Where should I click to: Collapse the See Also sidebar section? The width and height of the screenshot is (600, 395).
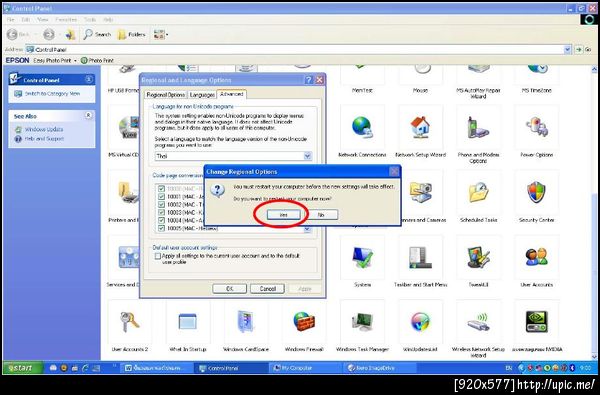[x=89, y=115]
